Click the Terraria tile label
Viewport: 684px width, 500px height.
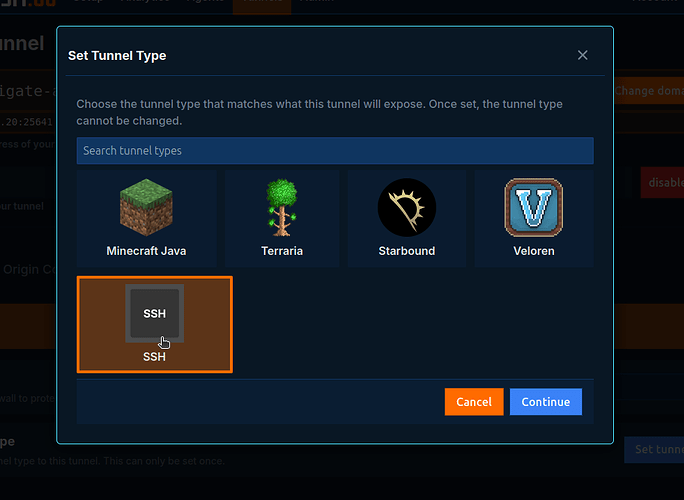(x=282, y=251)
